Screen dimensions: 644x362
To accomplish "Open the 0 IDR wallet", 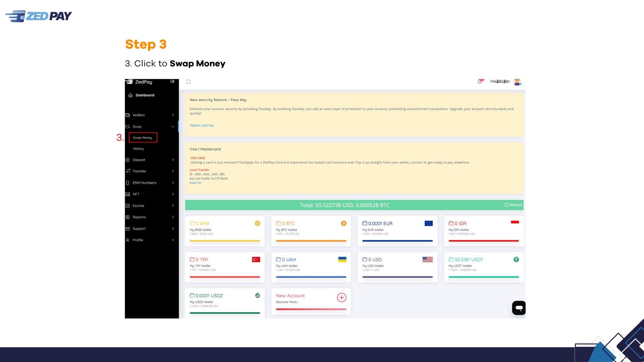I will click(484, 231).
